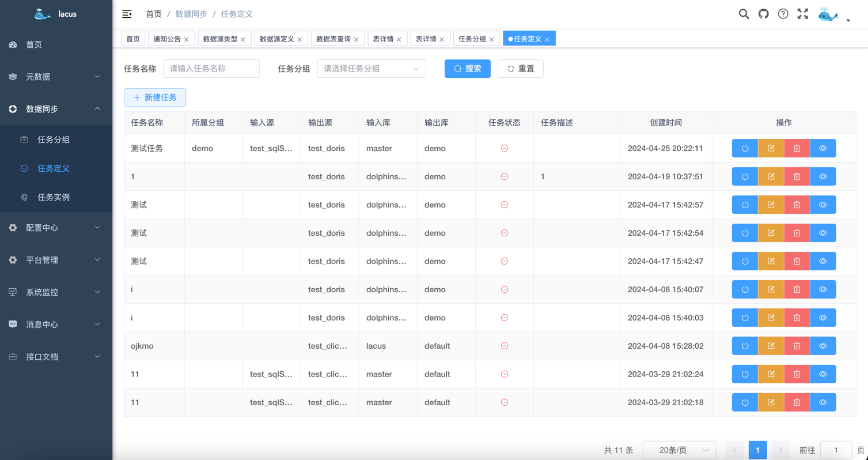Expand the 系统监控 sidebar menu
Viewport: 868px width, 460px height.
click(x=56, y=292)
